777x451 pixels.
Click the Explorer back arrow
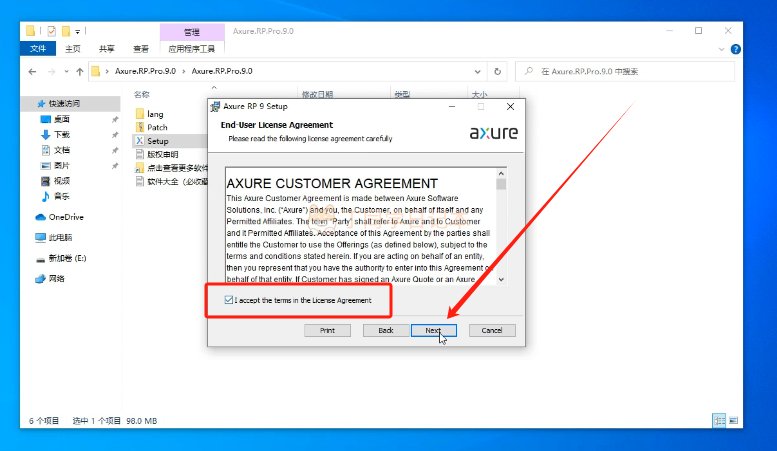click(x=32, y=71)
